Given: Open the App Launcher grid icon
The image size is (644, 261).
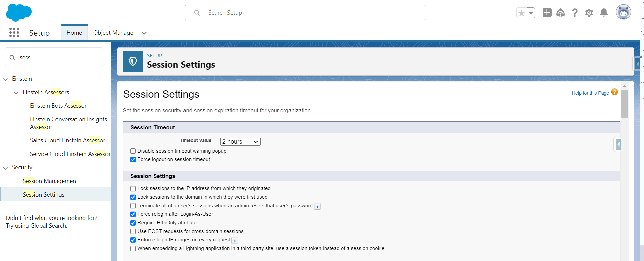Looking at the screenshot, I should click(14, 32).
